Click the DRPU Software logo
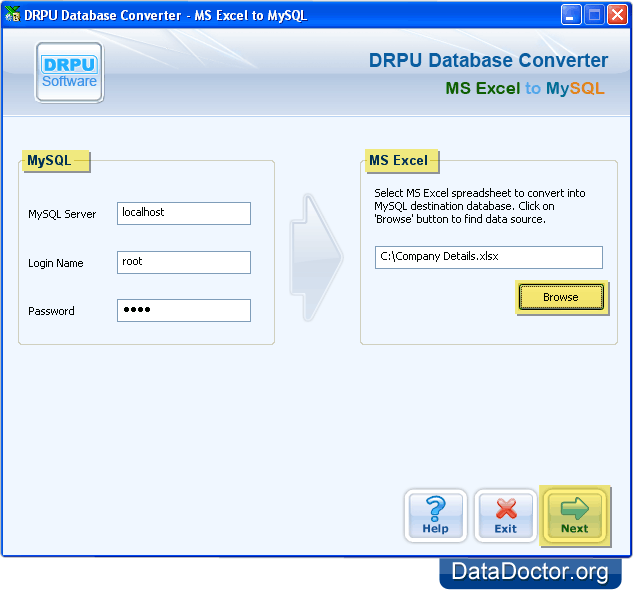The image size is (633, 590). pyautogui.click(x=69, y=72)
